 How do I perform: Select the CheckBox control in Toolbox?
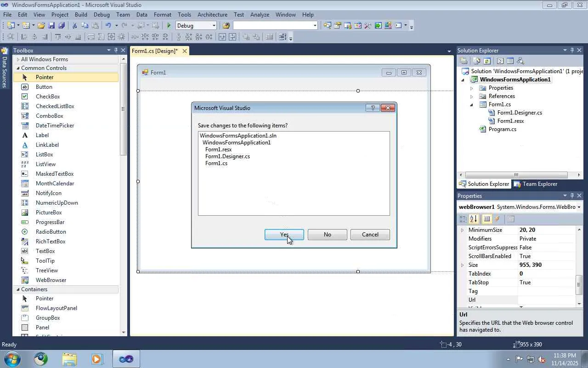pyautogui.click(x=48, y=97)
